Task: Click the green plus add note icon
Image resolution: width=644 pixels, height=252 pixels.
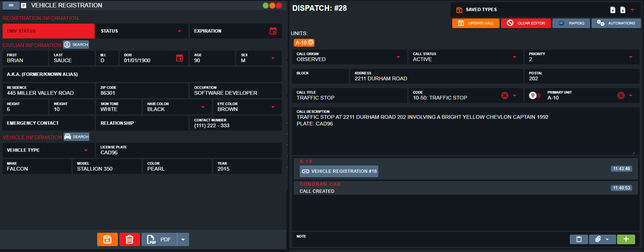Action: [626, 239]
